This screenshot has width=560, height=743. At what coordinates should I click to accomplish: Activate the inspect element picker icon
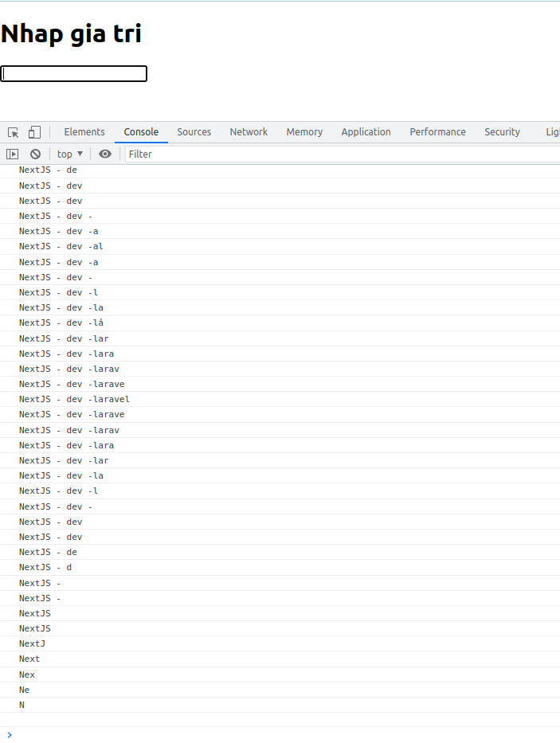(13, 132)
